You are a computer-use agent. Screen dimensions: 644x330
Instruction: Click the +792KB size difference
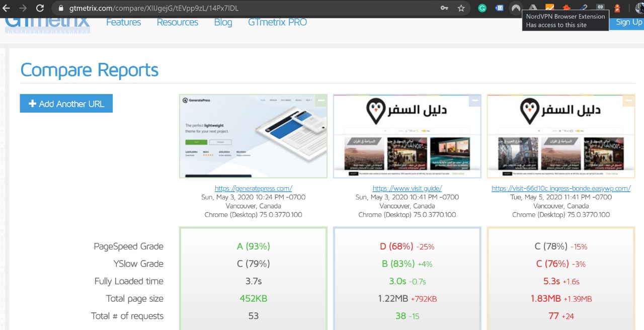[x=424, y=299]
